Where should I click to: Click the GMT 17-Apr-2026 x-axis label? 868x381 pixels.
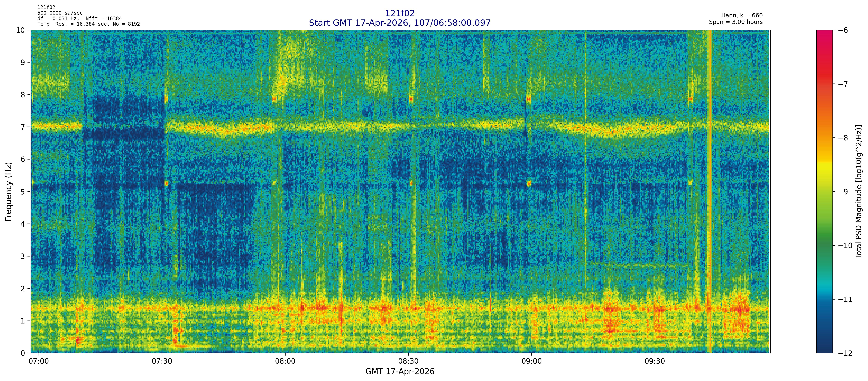(x=400, y=372)
